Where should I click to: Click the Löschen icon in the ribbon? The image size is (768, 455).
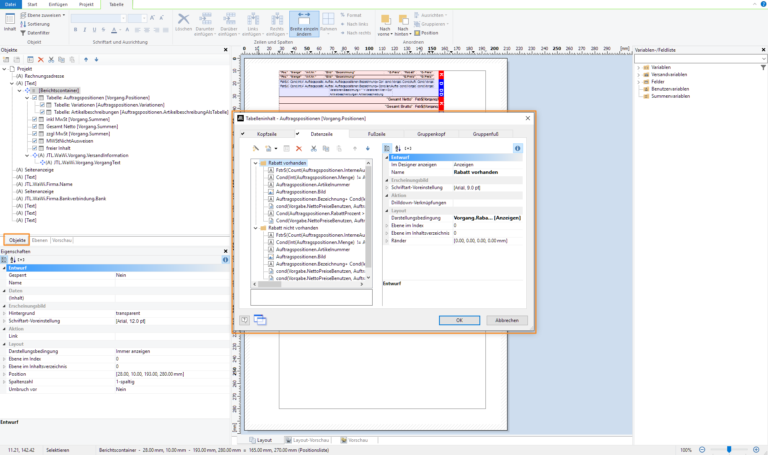pyautogui.click(x=183, y=22)
